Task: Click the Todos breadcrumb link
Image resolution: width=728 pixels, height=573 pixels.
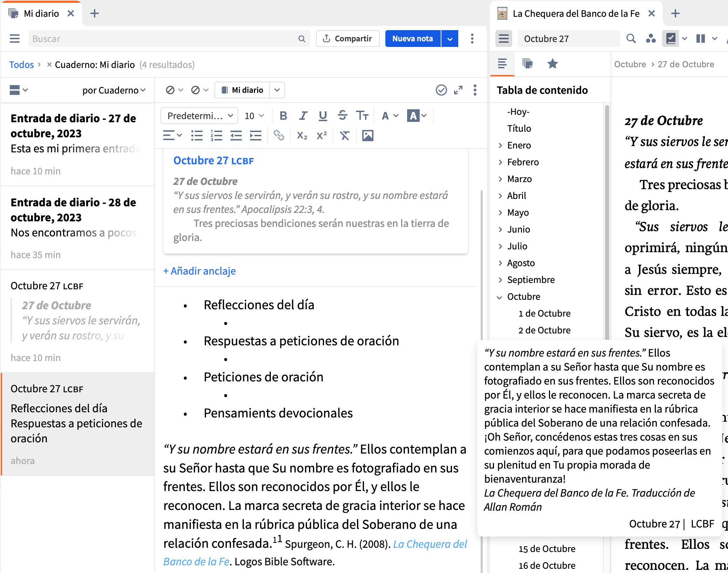Action: click(x=22, y=65)
